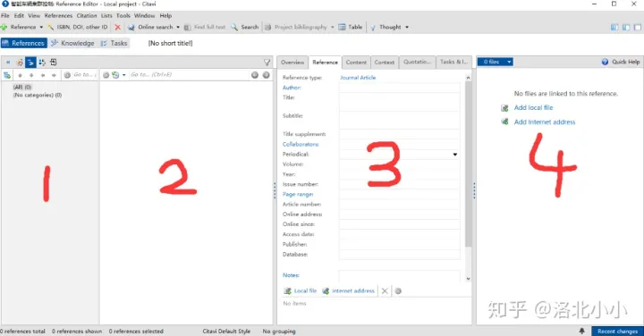Click the red X delete icon
This screenshot has height=336, width=644.
pyautogui.click(x=118, y=27)
